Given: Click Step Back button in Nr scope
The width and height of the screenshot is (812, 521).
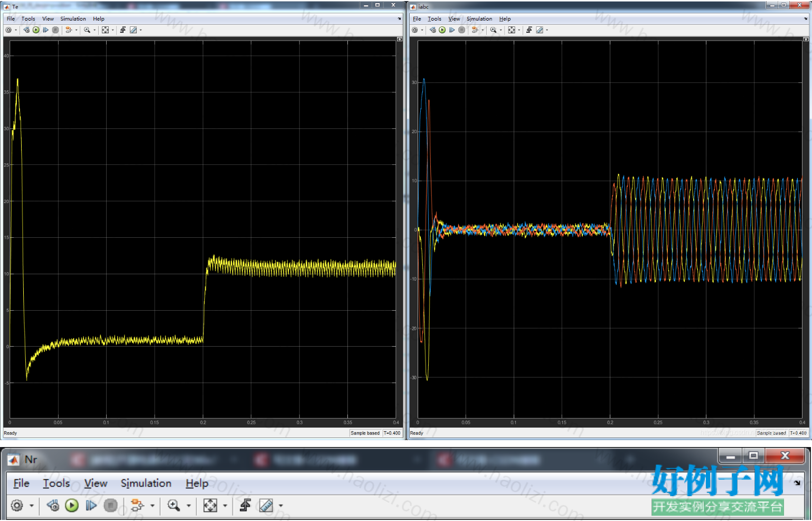Looking at the screenshot, I should [53, 506].
